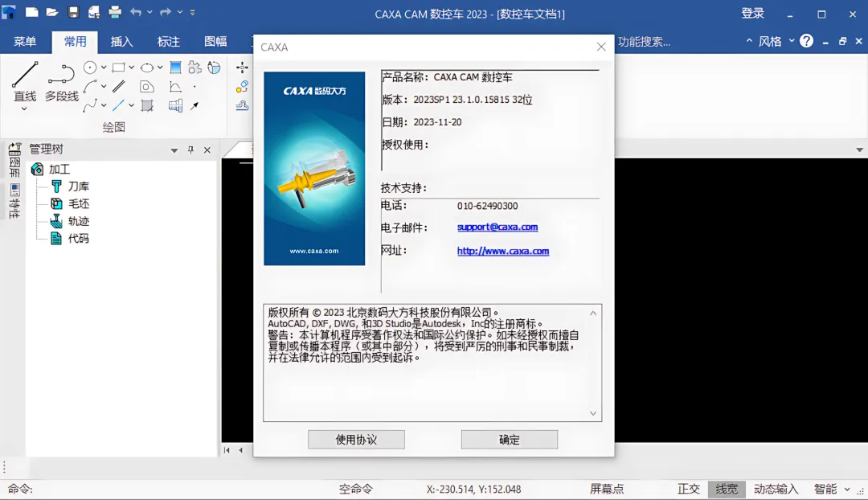868x500 pixels.
Task: Open the http://www.caxa.com link
Action: click(x=502, y=251)
